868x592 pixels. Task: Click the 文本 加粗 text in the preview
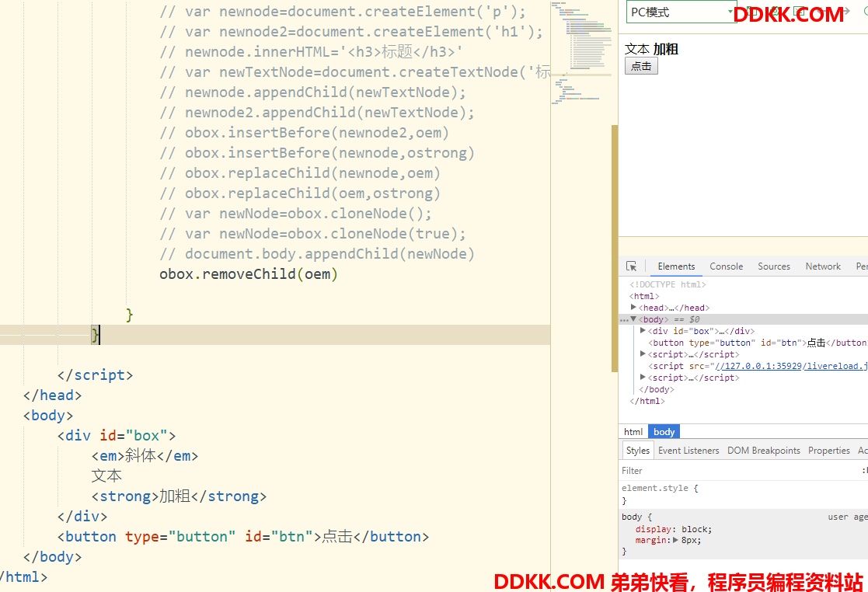pos(651,49)
